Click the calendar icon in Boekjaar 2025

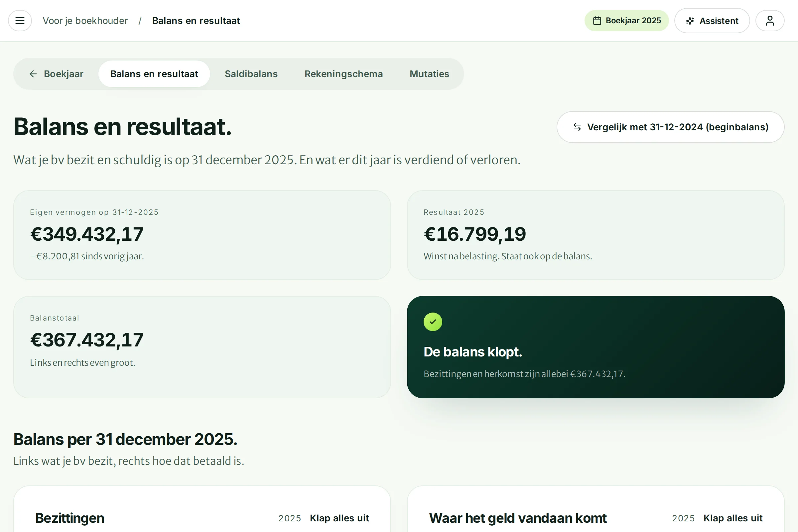pyautogui.click(x=597, y=21)
